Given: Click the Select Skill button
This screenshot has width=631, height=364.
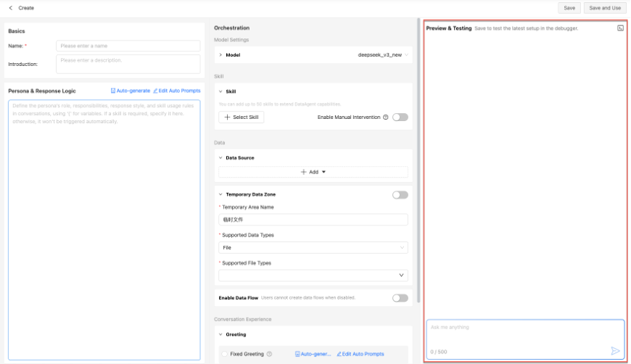Looking at the screenshot, I should tap(241, 117).
